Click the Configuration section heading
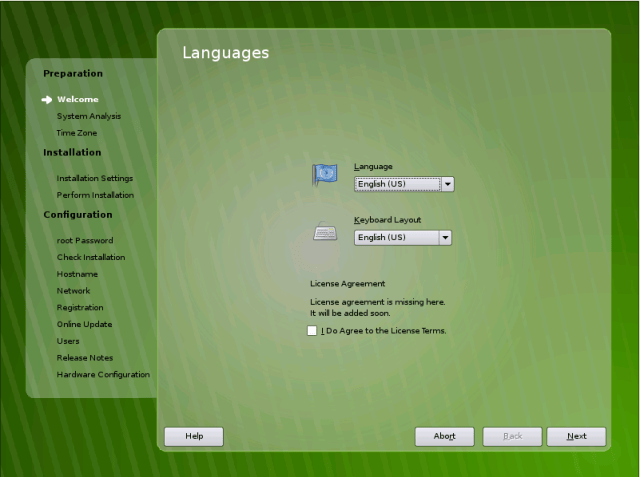 point(78,215)
